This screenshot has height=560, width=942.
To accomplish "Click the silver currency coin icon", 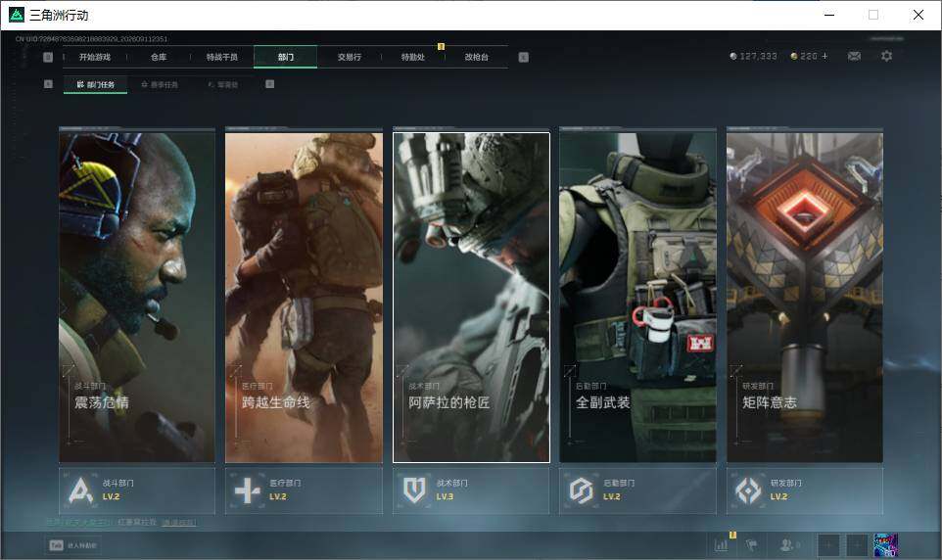I will coord(732,56).
